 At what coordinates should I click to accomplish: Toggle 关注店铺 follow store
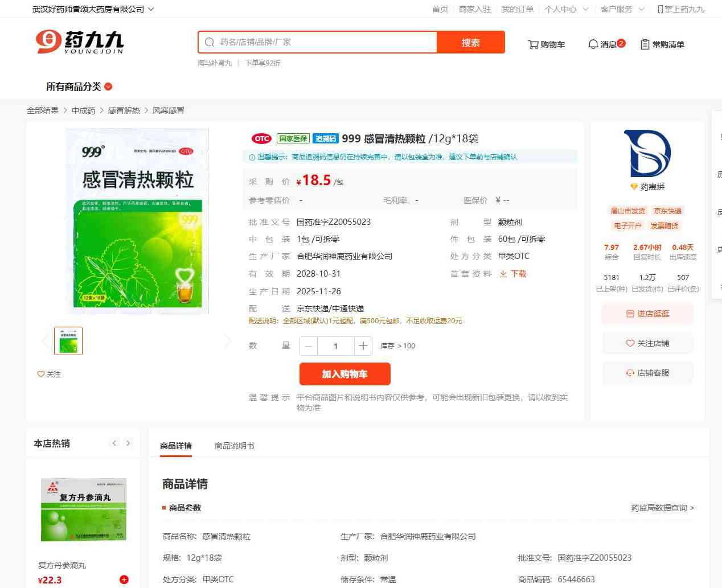tap(647, 343)
